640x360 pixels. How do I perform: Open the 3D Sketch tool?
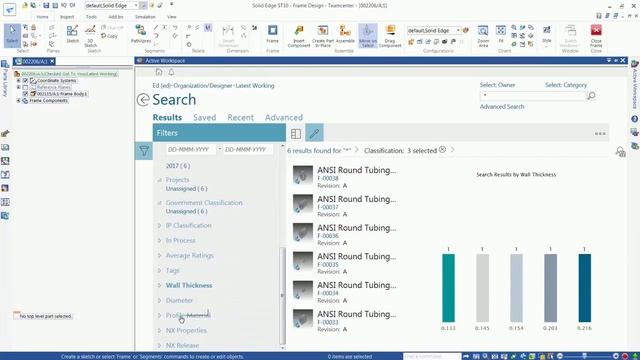(x=91, y=36)
